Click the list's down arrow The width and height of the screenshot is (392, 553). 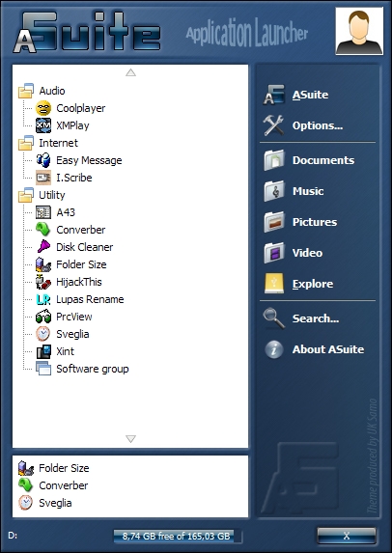(x=131, y=439)
